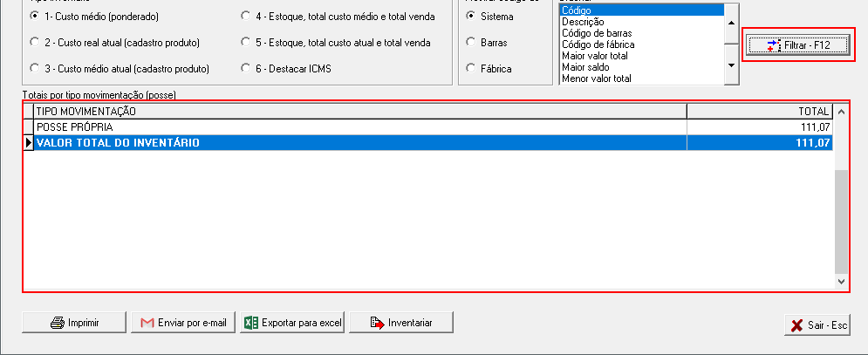868x355 pixels.
Task: Select 2 - Custo real atual option
Action: [34, 42]
